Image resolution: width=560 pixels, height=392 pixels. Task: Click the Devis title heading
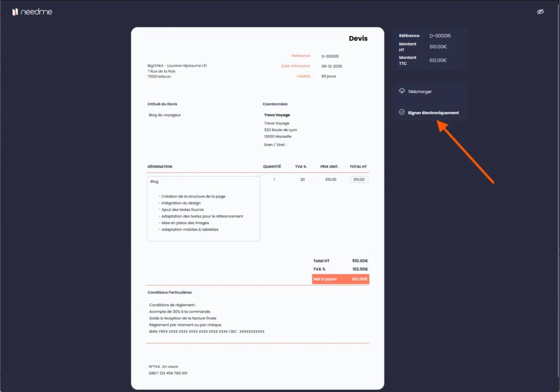pyautogui.click(x=358, y=39)
